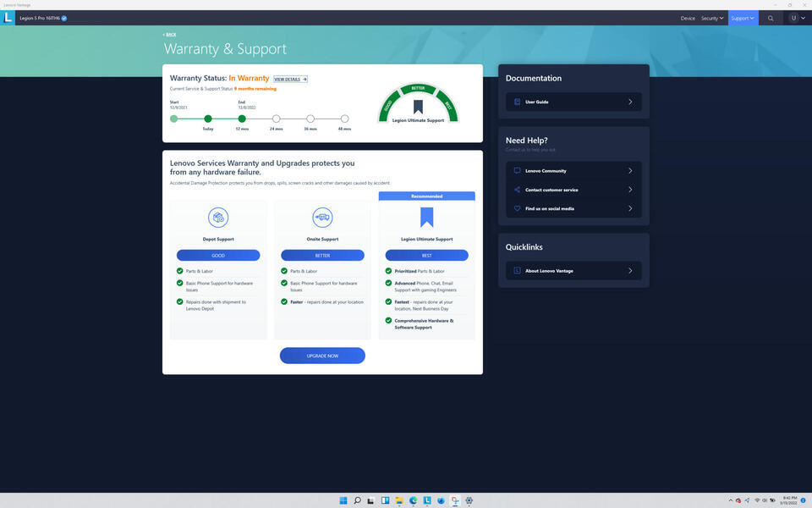The image size is (812, 508).
Task: Expand the Security dropdown menu
Action: [x=712, y=18]
